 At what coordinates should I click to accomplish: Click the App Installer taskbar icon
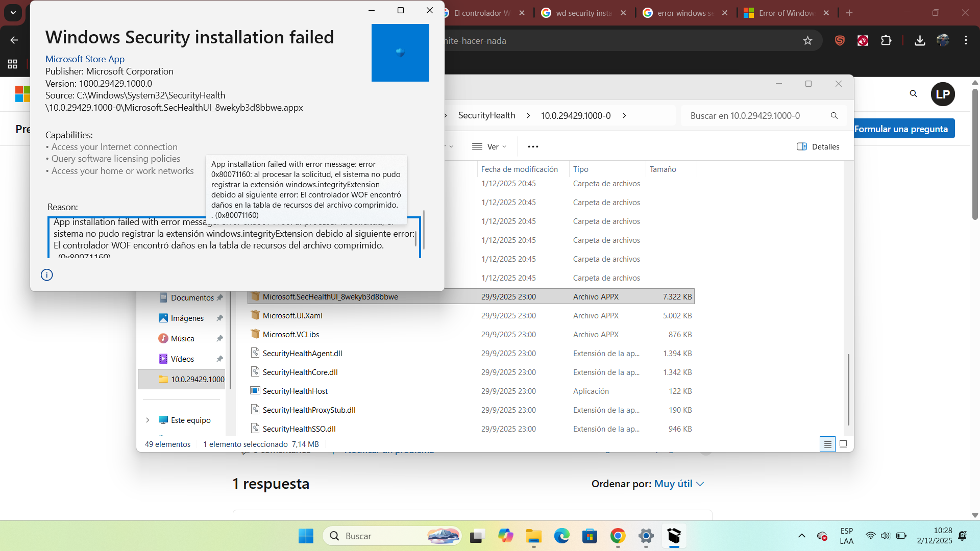click(x=674, y=536)
